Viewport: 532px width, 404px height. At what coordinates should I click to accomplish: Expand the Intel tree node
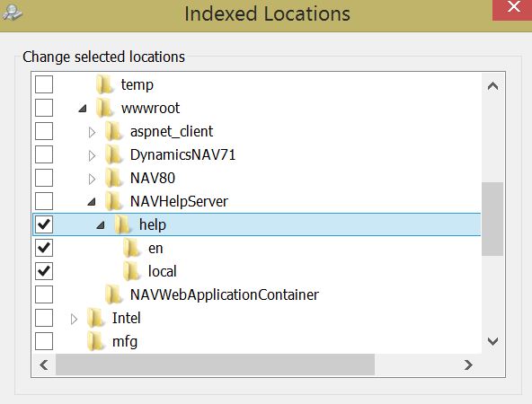[74, 319]
